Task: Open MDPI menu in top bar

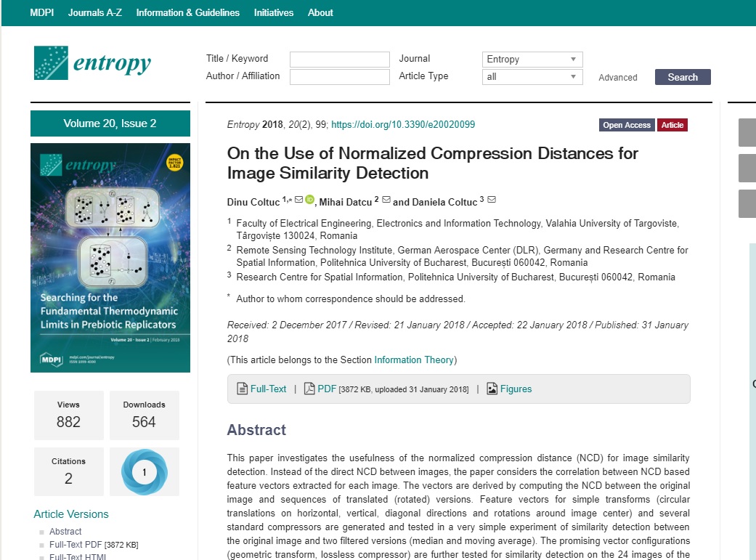Action: tap(42, 12)
